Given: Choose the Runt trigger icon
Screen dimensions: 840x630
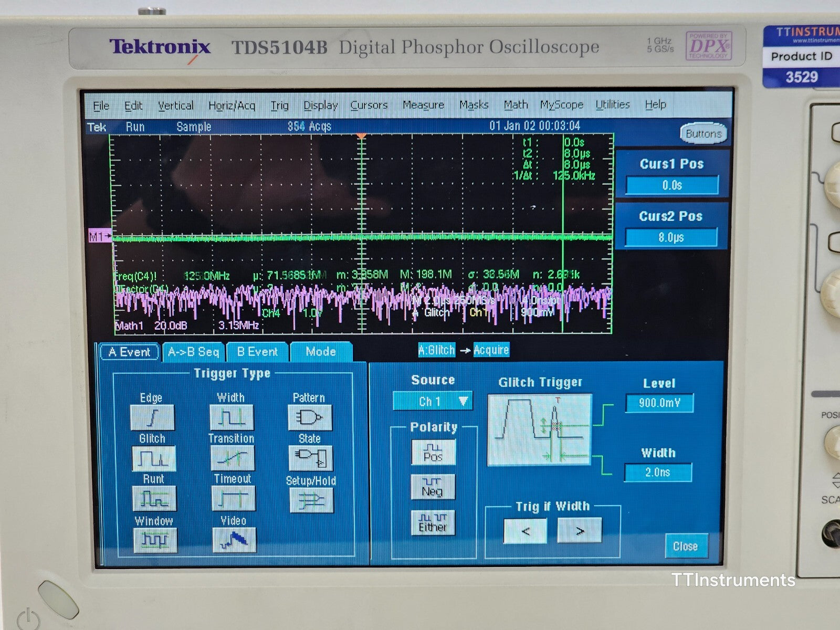Looking at the screenshot, I should (x=154, y=498).
